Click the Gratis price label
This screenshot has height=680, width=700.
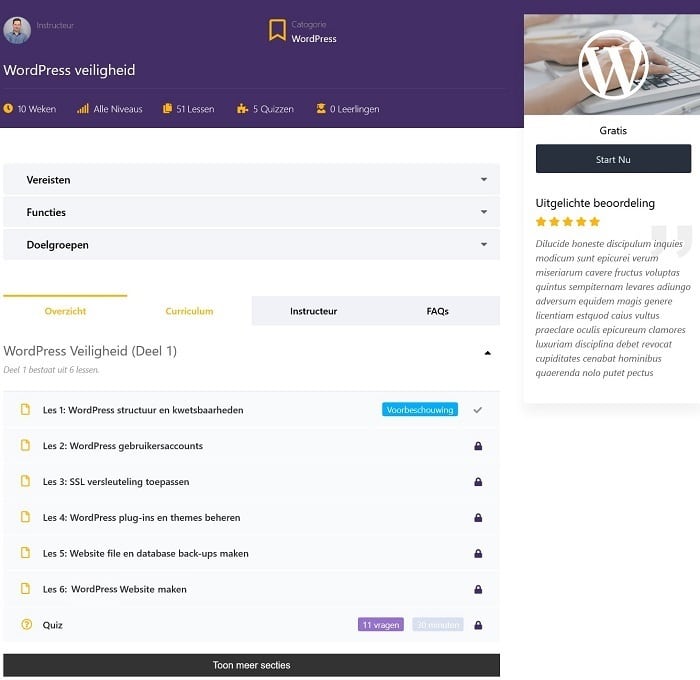coord(613,130)
